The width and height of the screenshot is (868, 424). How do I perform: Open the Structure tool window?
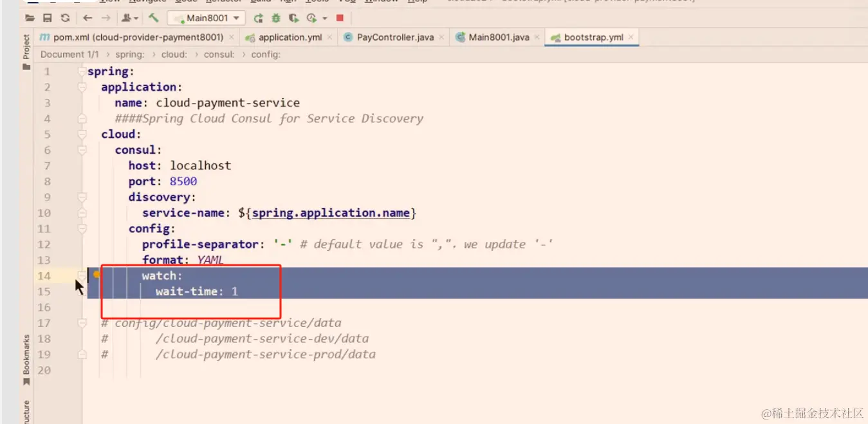26,412
